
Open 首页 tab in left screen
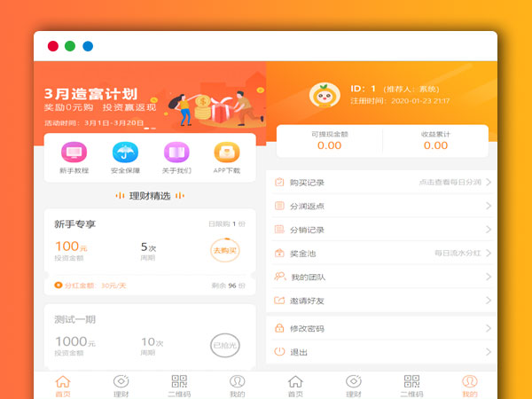click(63, 386)
